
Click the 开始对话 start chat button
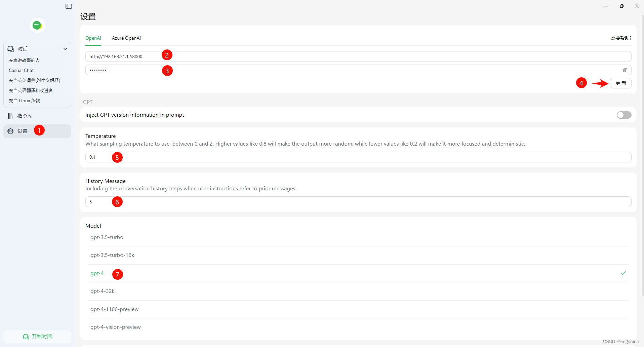(x=37, y=337)
